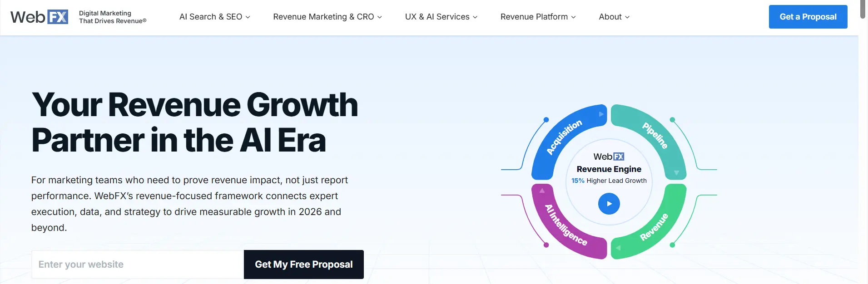Click the 'Your Revenue Growth Partner' headline
The image size is (868, 284).
195,122
